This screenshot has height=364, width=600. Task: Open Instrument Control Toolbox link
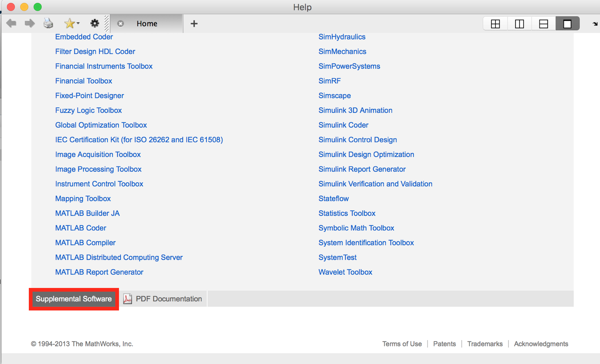point(99,184)
